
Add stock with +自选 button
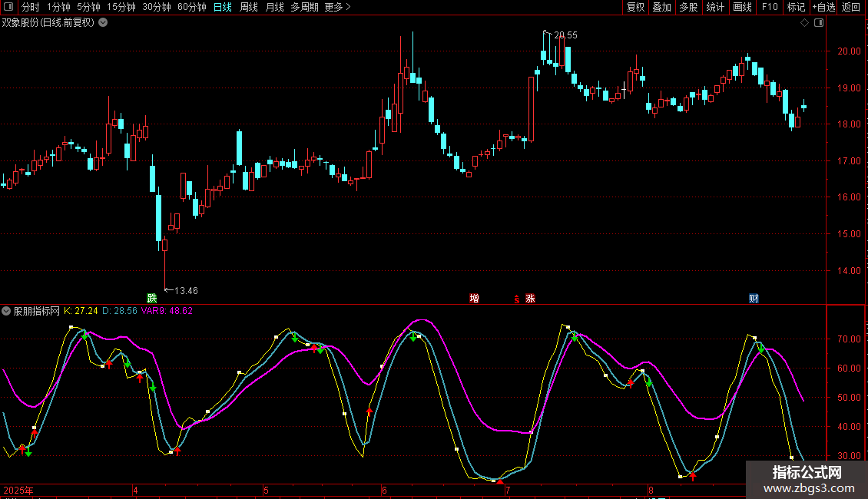point(823,8)
